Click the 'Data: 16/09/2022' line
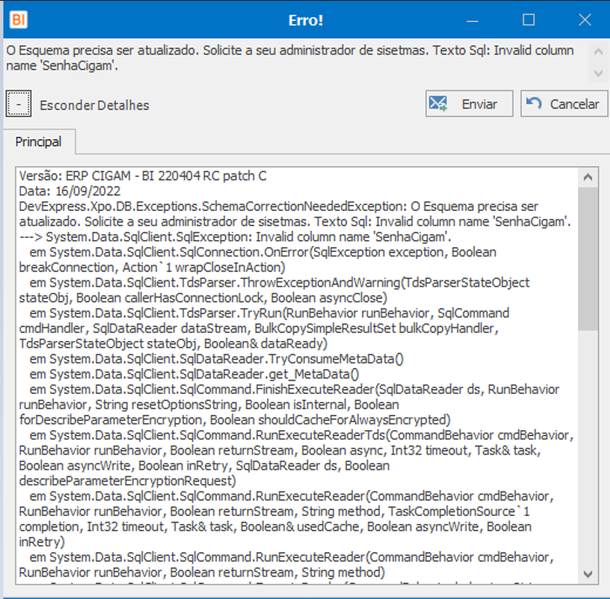The width and height of the screenshot is (610, 599). click(x=70, y=191)
